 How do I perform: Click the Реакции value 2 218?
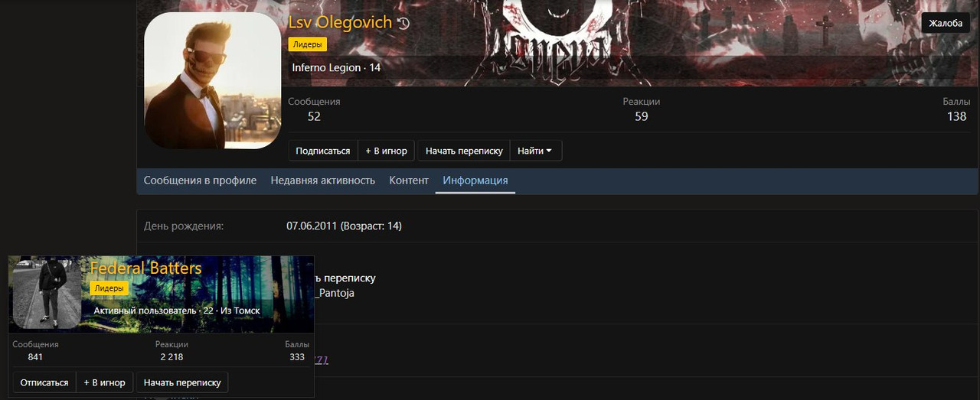(x=171, y=356)
